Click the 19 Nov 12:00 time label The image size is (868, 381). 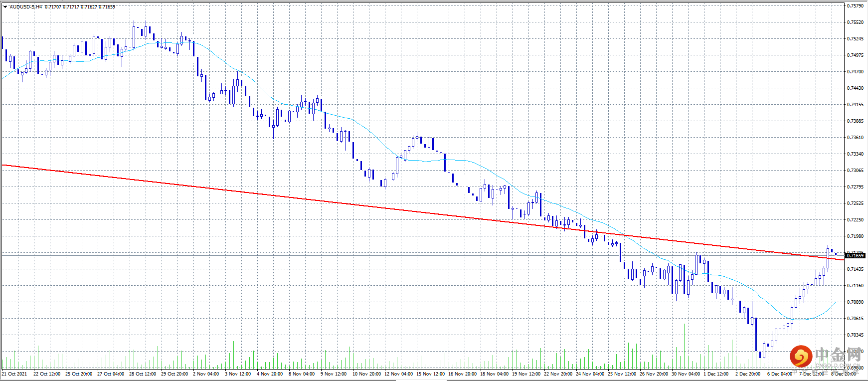526,374
